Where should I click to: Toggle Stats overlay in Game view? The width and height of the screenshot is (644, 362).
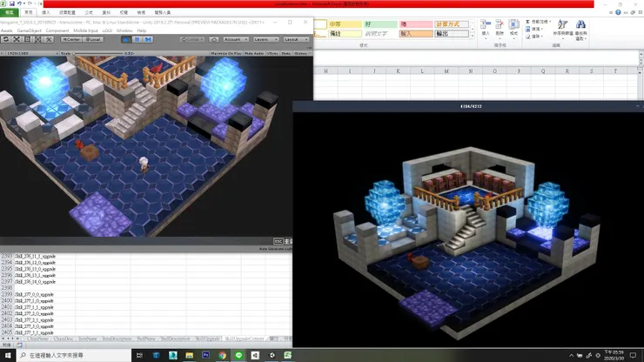pos(285,53)
